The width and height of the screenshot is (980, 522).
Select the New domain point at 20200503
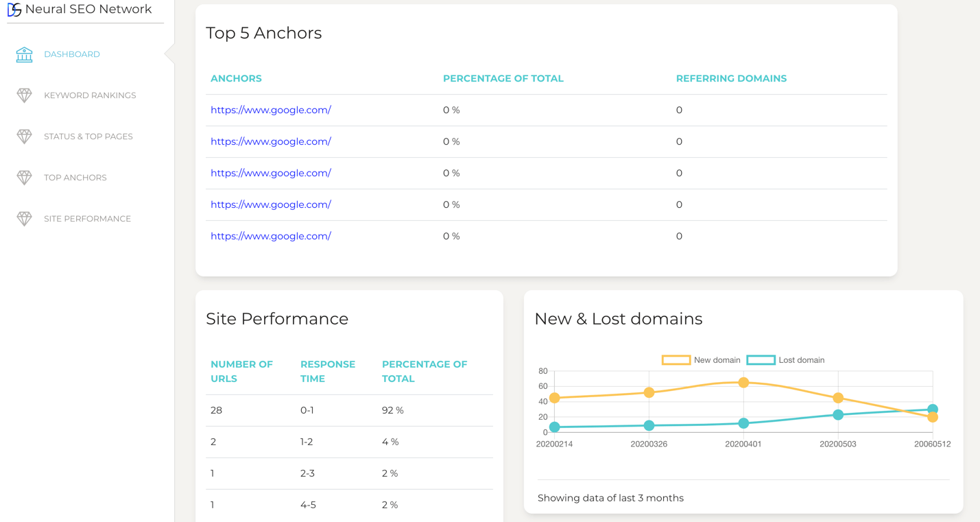[x=838, y=398]
